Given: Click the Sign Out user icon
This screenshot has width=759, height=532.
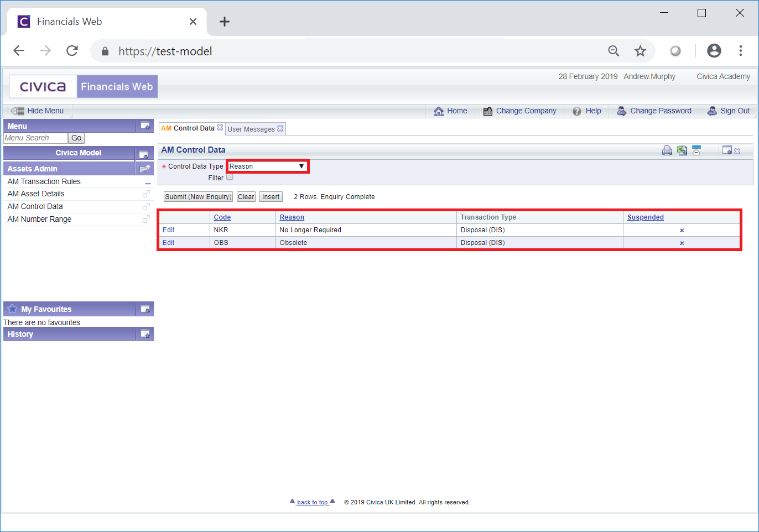Looking at the screenshot, I should click(712, 111).
